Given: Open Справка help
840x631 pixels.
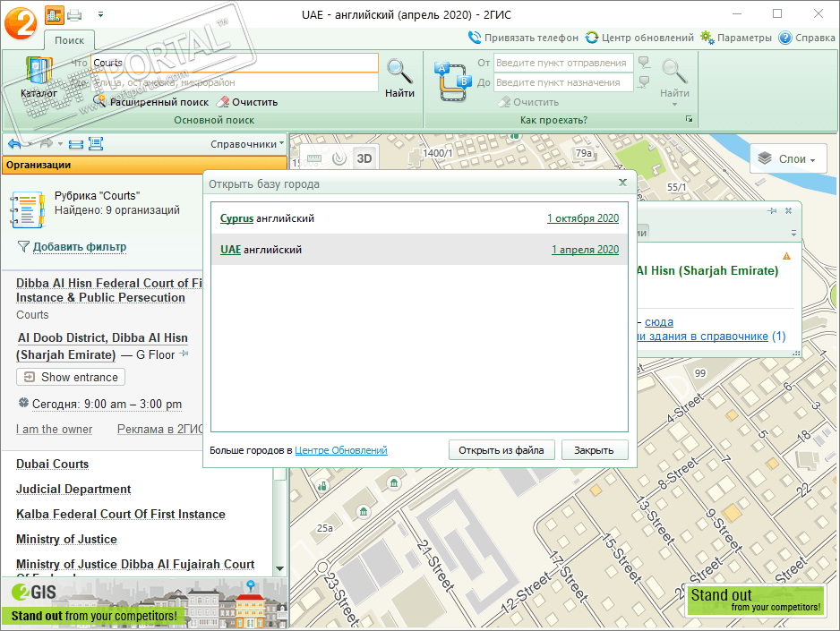Looking at the screenshot, I should tap(807, 38).
